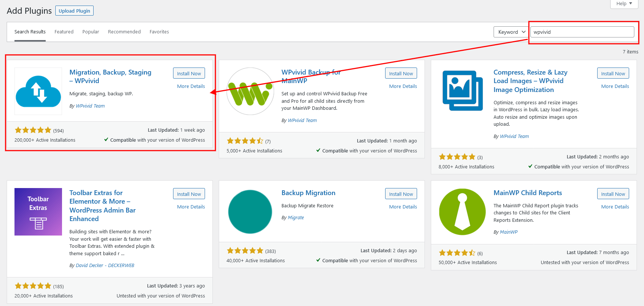The image size is (644, 306).
Task: Click the MainWP Child Reports tie icon
Action: (462, 212)
